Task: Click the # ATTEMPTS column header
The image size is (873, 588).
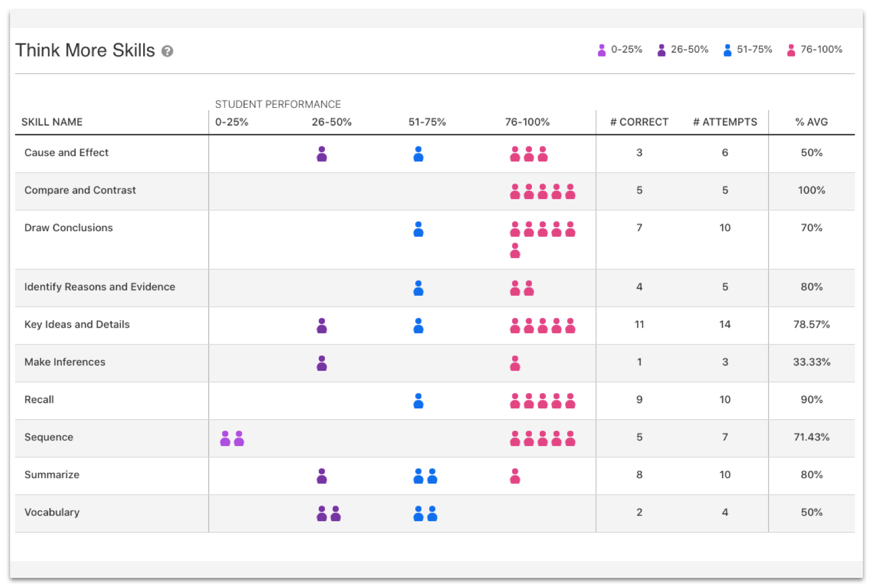Action: (x=725, y=122)
